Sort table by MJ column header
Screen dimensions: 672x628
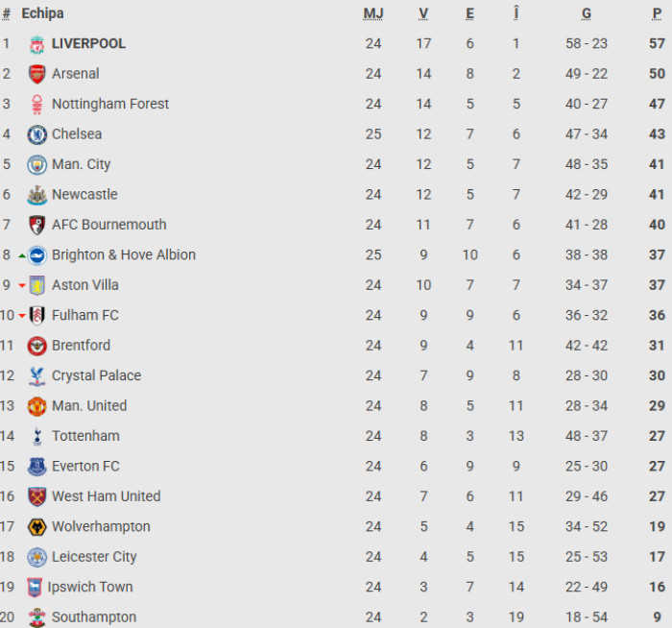[x=372, y=13]
